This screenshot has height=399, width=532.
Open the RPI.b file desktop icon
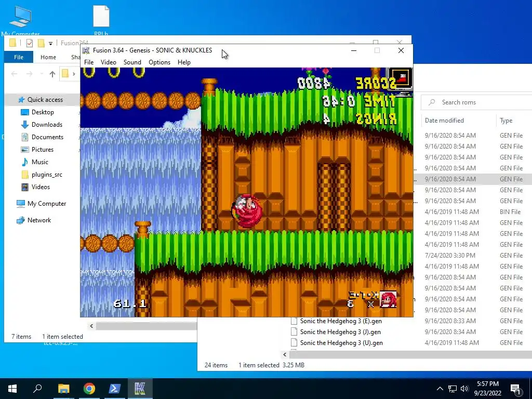click(x=101, y=20)
